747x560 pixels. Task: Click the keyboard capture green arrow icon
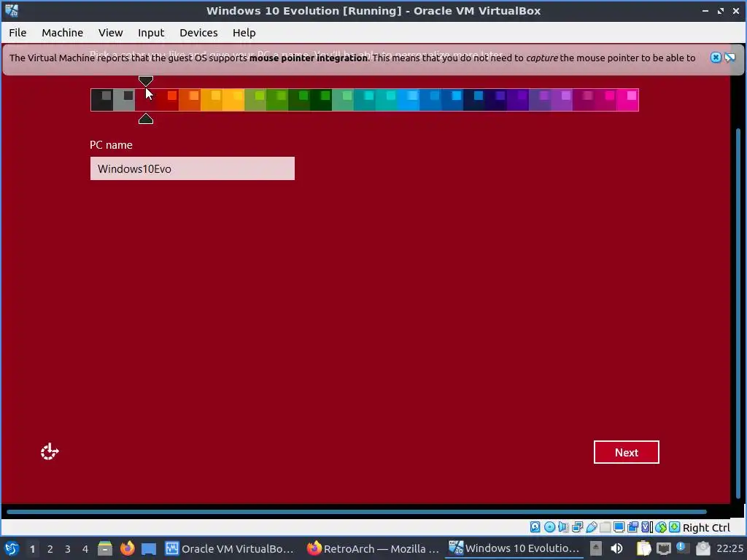pyautogui.click(x=675, y=526)
